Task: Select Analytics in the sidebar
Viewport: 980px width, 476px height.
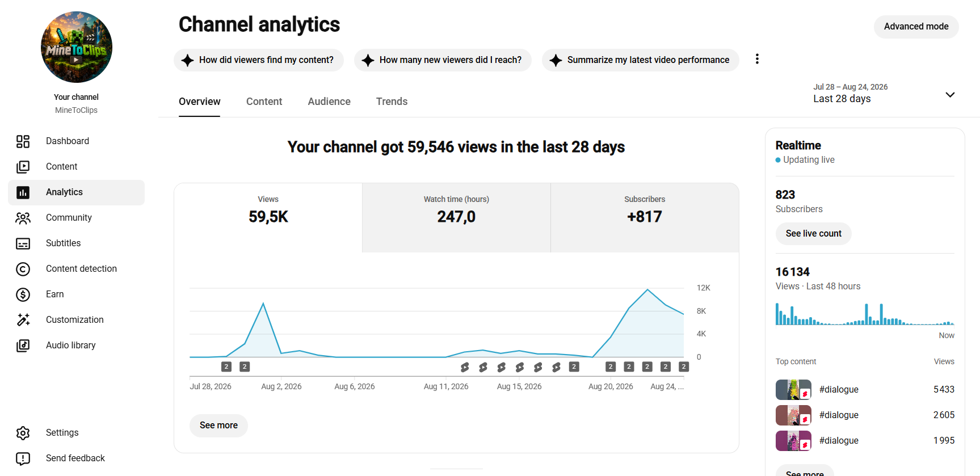Action: [x=76, y=192]
